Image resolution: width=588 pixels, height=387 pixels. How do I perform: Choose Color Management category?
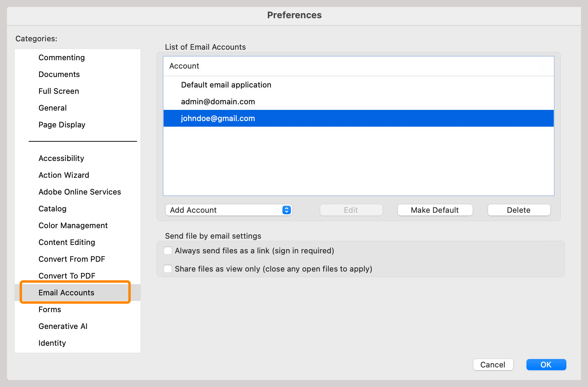(x=73, y=225)
